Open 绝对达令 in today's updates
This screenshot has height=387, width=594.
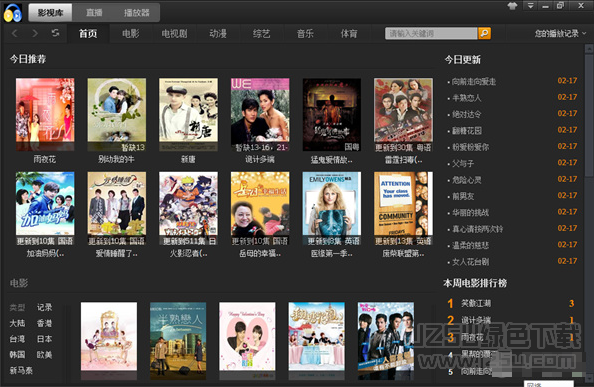(466, 114)
